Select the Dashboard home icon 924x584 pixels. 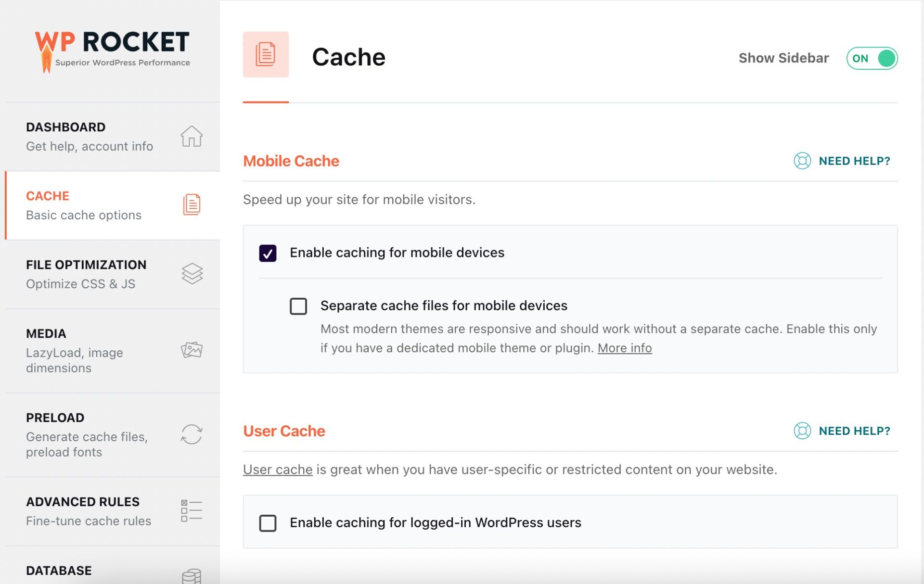[191, 137]
